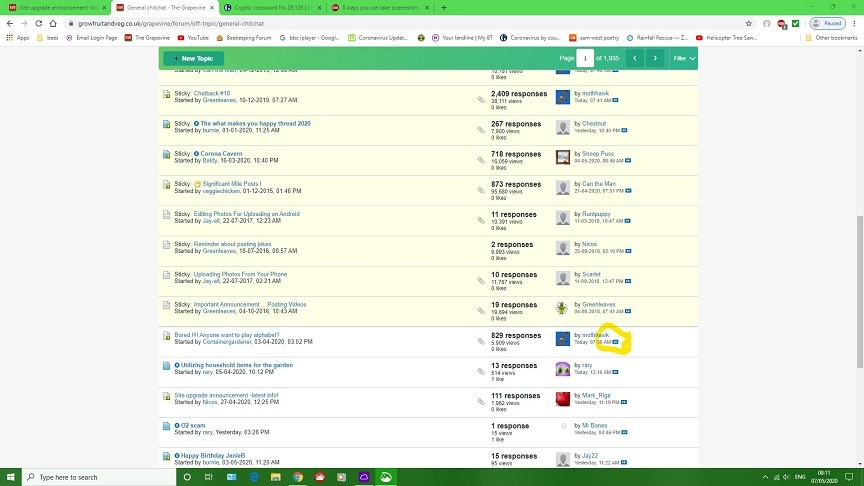This screenshot has width=864, height=486.
Task: Click the + New Topic button
Action: [193, 58]
